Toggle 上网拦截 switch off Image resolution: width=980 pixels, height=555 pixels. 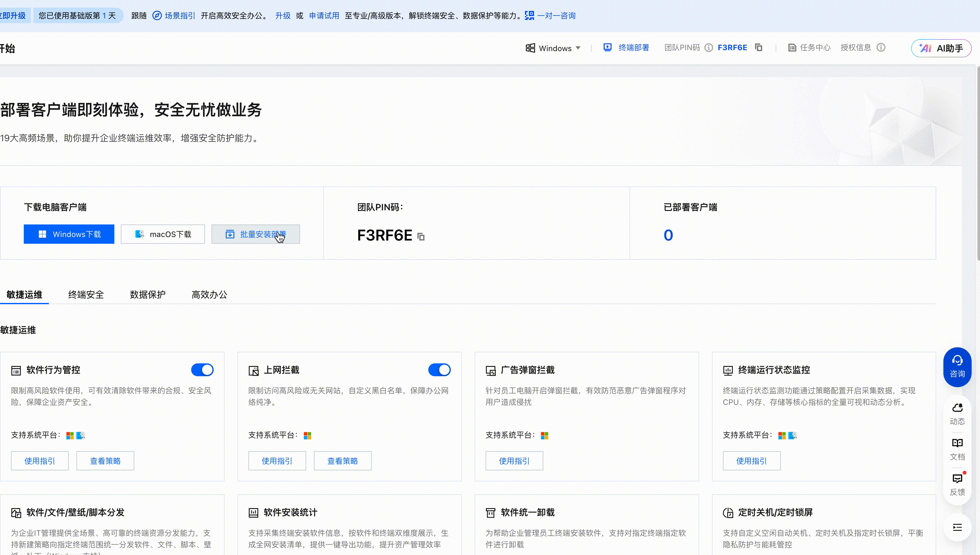(439, 370)
